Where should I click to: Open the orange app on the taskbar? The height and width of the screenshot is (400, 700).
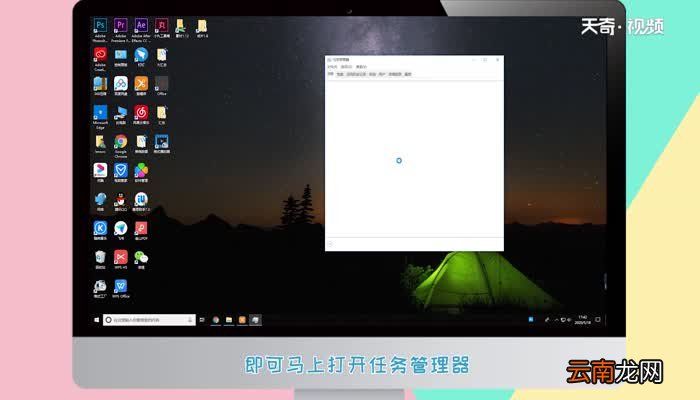click(242, 320)
